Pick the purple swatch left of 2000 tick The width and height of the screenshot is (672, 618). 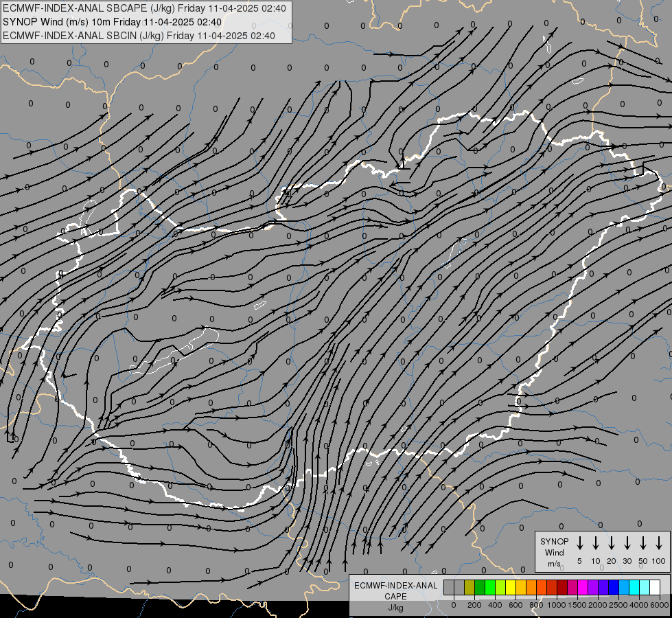[x=592, y=587]
